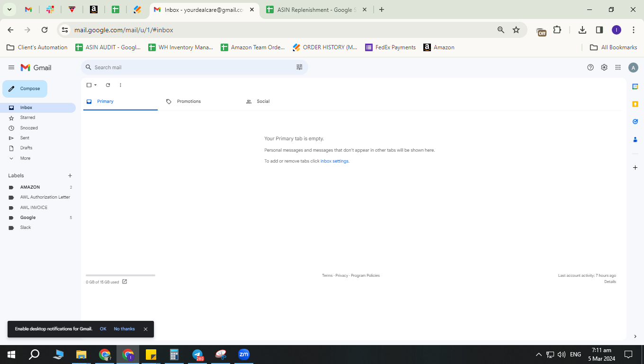The image size is (644, 364).
Task: Open the Gmail main menu hamburger
Action: tap(11, 68)
